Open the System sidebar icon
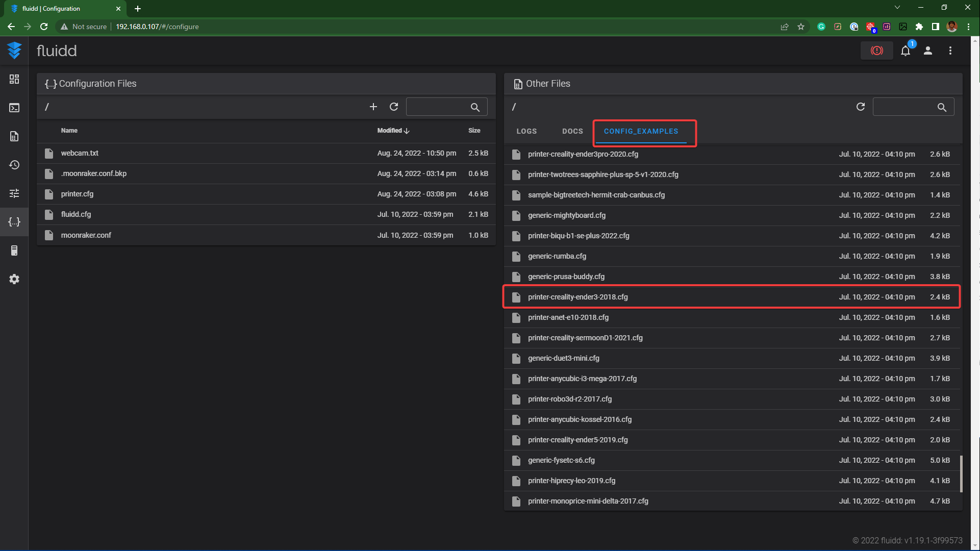Image resolution: width=980 pixels, height=551 pixels. click(x=14, y=251)
